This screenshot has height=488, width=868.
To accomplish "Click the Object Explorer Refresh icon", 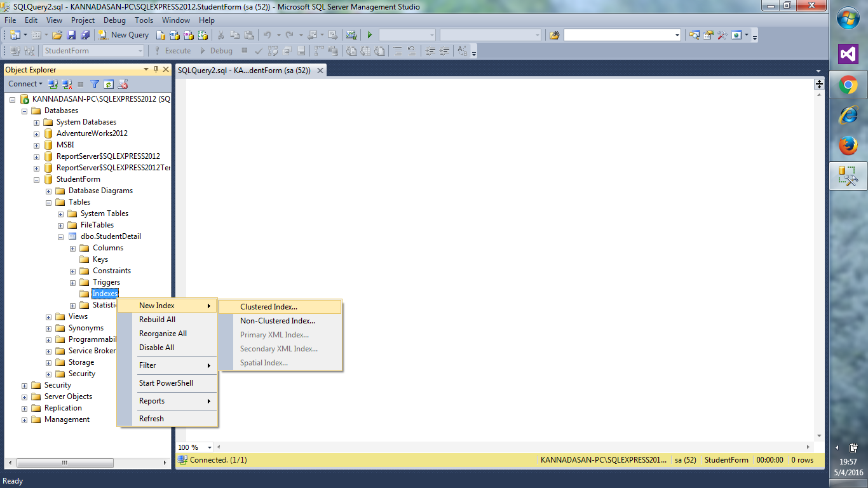I will [x=109, y=84].
